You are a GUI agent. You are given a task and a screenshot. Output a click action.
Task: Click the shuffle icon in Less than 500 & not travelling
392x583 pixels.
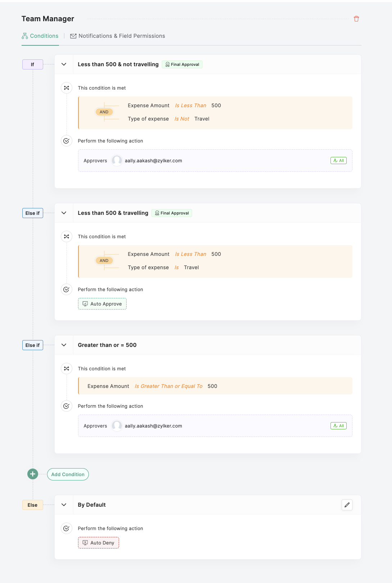67,88
